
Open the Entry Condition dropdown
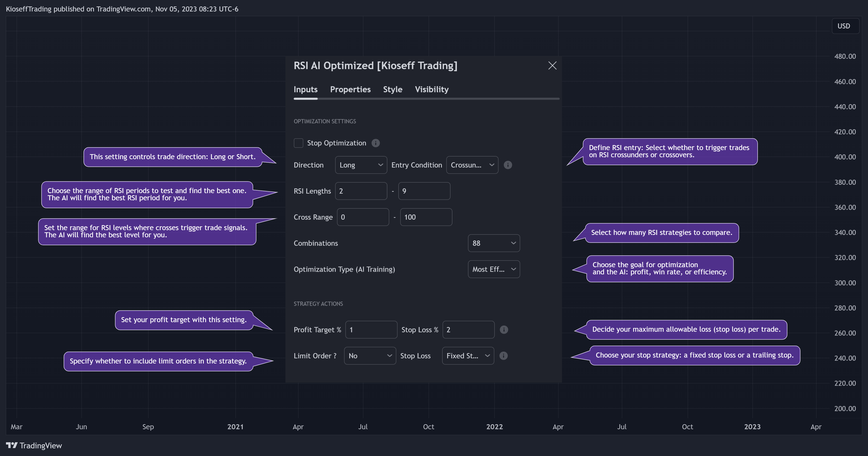coord(472,165)
